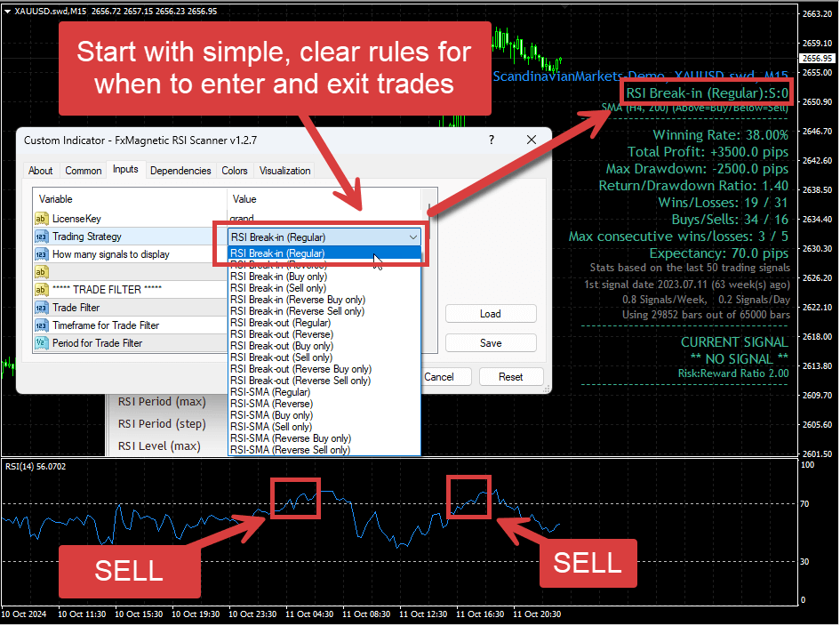Image resolution: width=840 pixels, height=626 pixels.
Task: Click the Timeframe for Trade Filter icon
Action: [x=41, y=325]
